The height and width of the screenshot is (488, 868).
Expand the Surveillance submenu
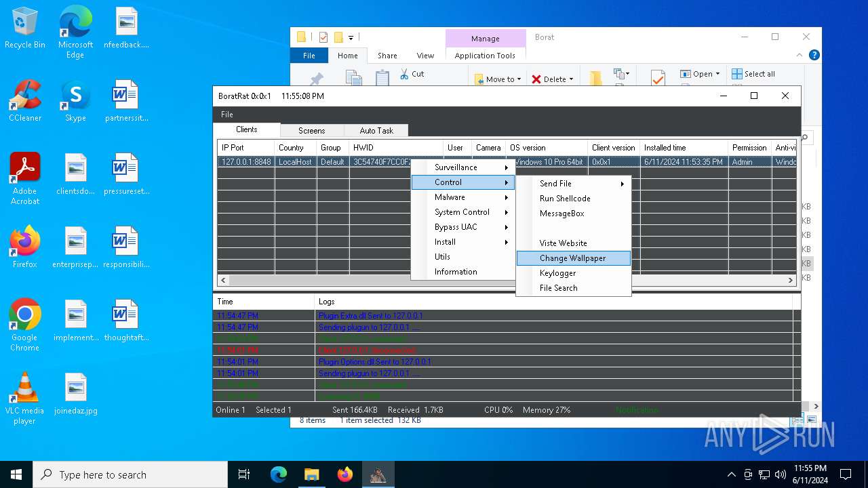pyautogui.click(x=463, y=167)
